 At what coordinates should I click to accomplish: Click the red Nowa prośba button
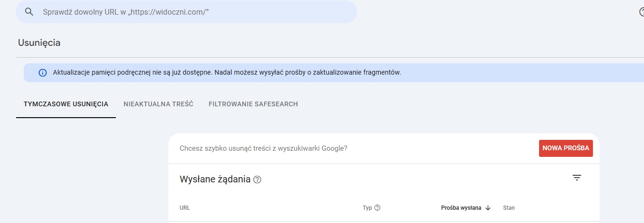[x=566, y=148]
